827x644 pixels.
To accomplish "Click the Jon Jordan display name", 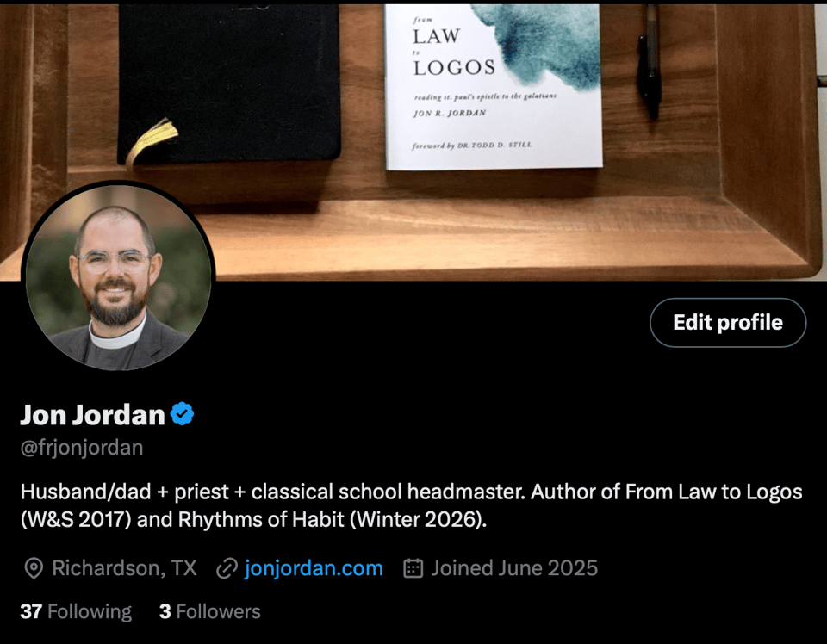I will [93, 414].
